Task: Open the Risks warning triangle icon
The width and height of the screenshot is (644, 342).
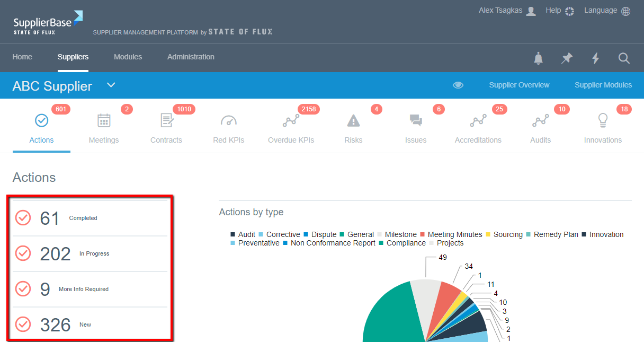Action: [x=353, y=121]
